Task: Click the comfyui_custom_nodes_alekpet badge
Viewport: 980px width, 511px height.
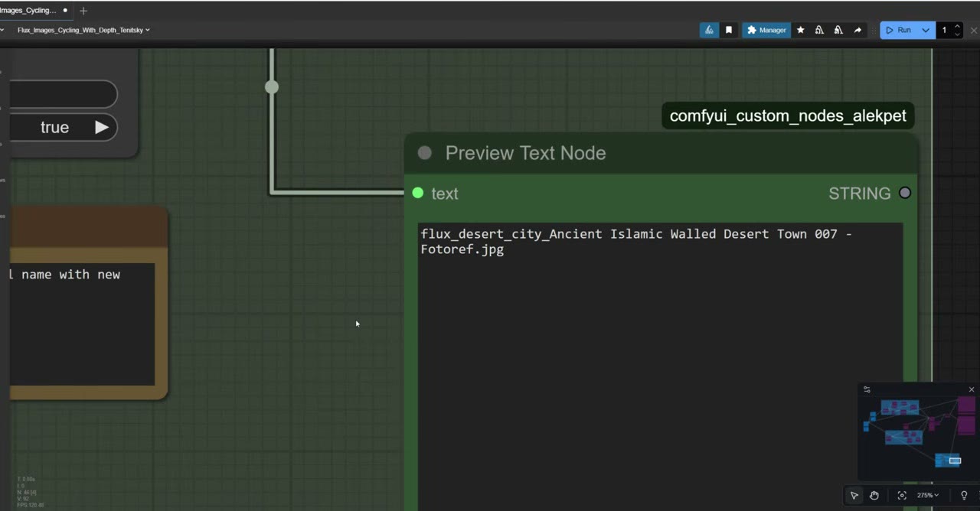Action: [788, 116]
